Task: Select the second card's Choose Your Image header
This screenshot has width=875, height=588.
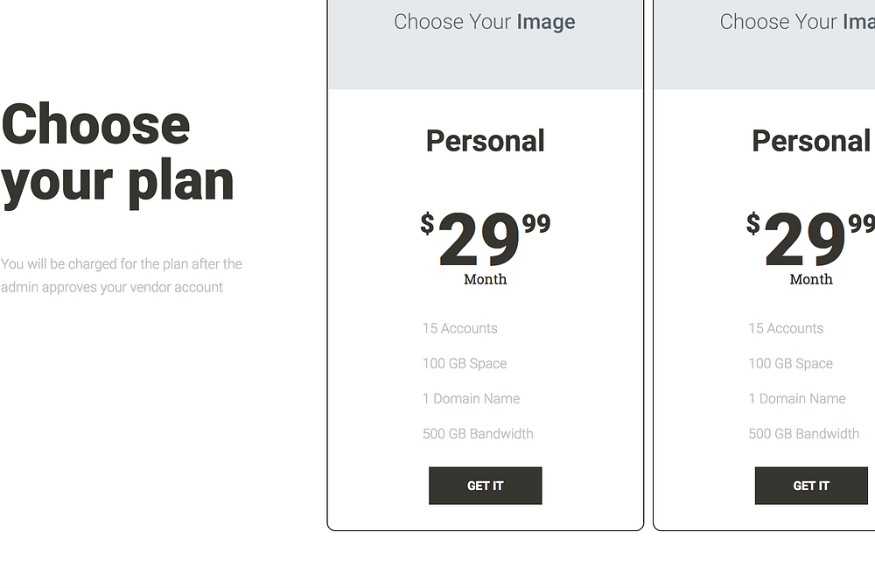Action: click(796, 22)
